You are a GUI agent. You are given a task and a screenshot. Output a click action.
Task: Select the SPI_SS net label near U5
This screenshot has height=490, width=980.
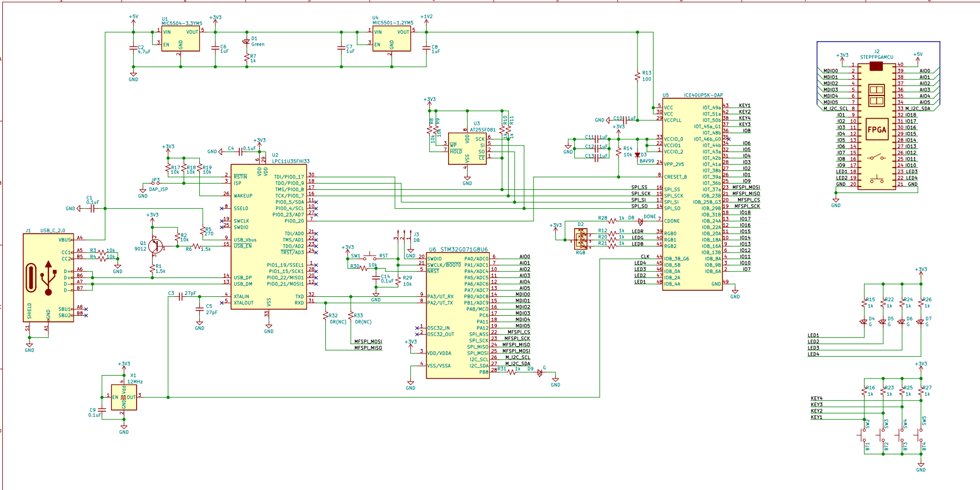click(x=639, y=188)
